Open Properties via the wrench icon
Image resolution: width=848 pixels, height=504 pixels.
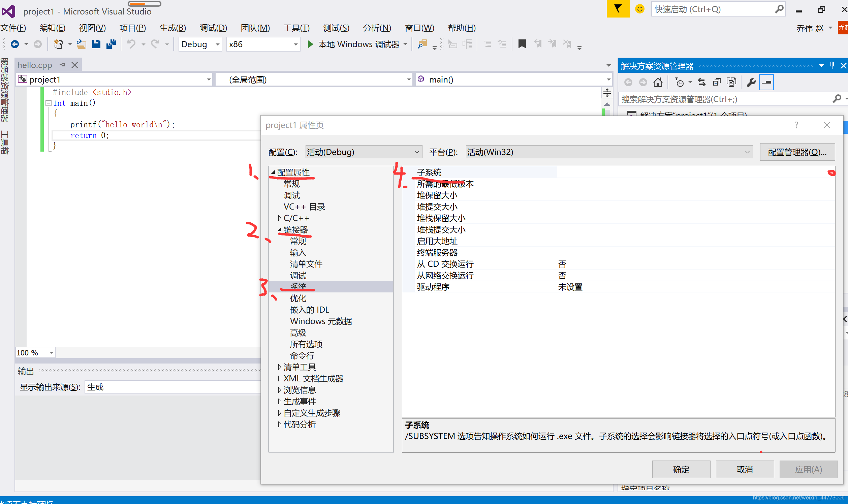(751, 82)
